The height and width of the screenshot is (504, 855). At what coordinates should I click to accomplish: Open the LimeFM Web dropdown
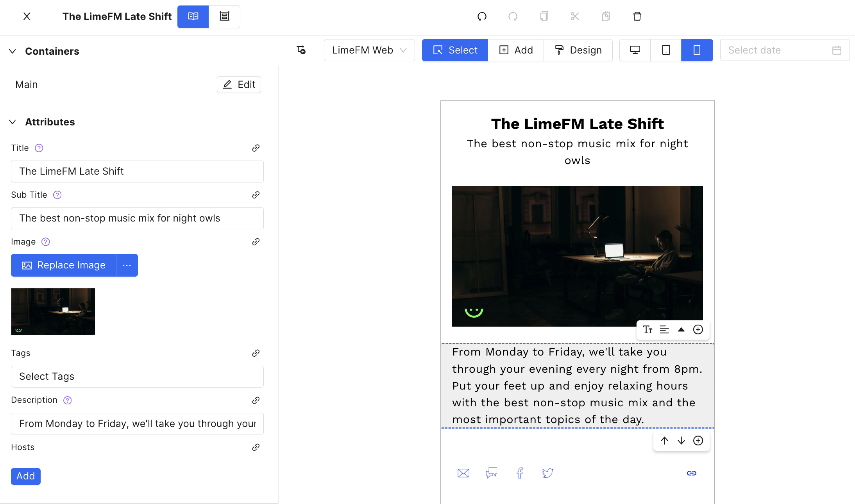click(369, 50)
